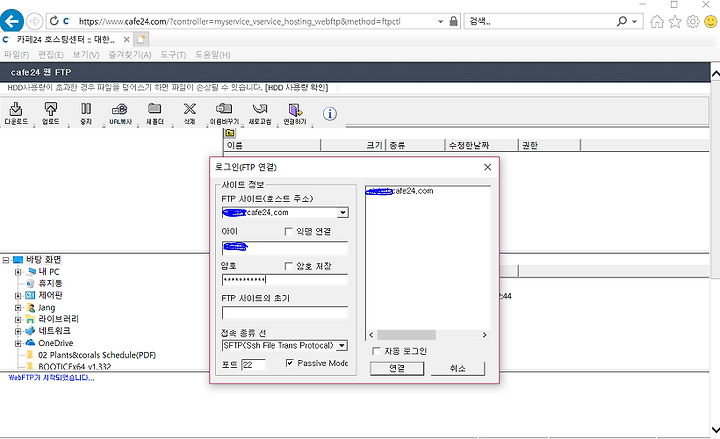
Task: Open address bar URL history dropdown
Action: 440,22
